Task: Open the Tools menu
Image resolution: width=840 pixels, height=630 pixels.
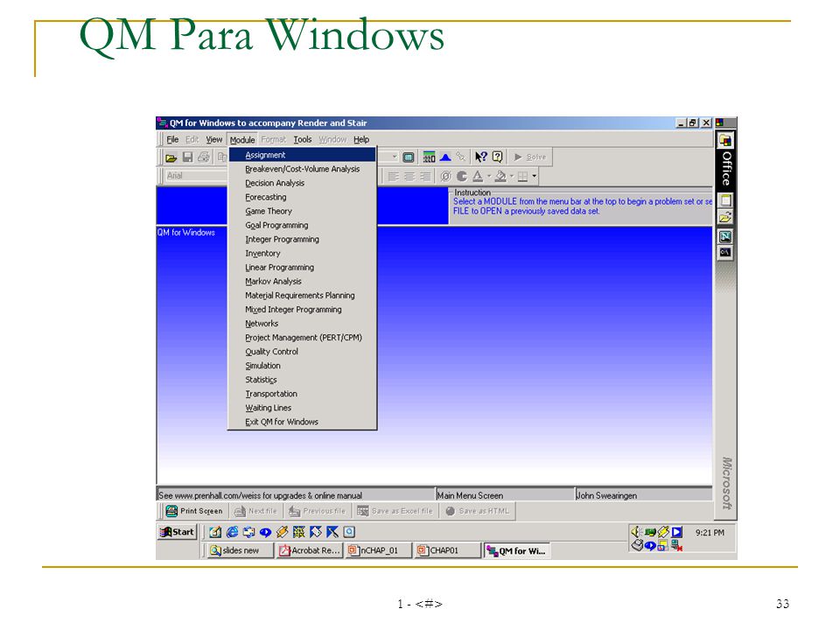Action: (x=303, y=139)
